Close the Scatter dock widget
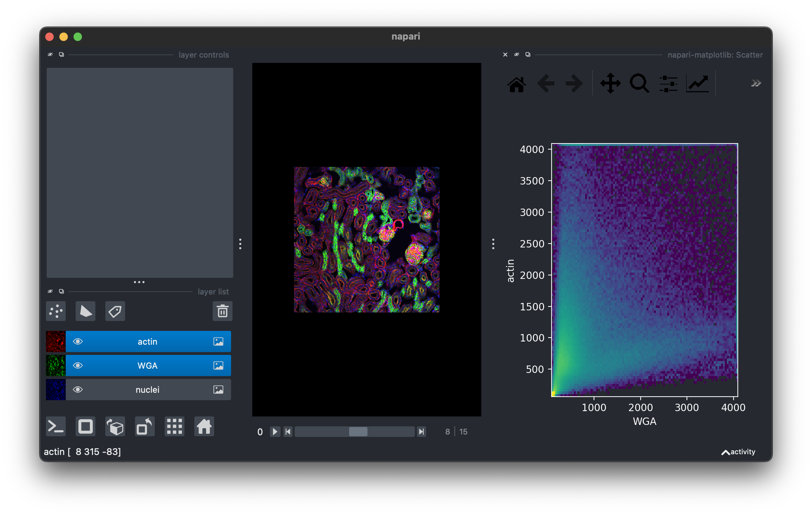Viewport: 812px width, 514px height. (505, 55)
